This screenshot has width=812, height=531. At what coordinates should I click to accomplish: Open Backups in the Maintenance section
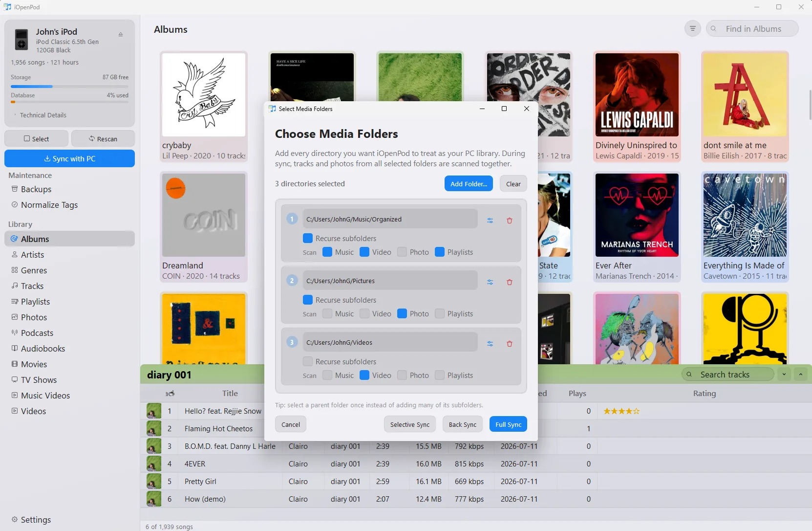coord(69,189)
